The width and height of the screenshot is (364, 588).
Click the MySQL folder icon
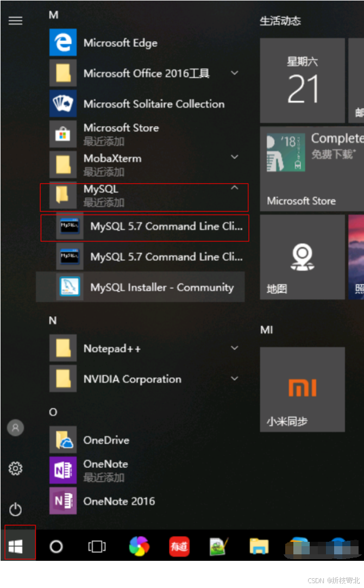click(63, 196)
